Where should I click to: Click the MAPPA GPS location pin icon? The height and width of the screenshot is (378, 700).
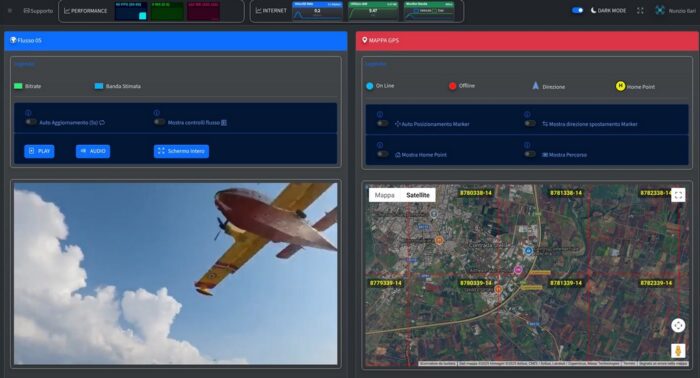(x=364, y=40)
